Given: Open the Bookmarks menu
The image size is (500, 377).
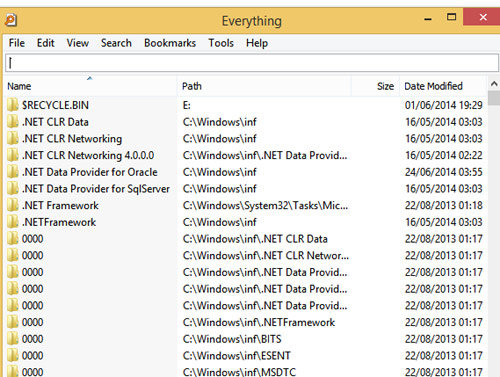Looking at the screenshot, I should [x=170, y=43].
